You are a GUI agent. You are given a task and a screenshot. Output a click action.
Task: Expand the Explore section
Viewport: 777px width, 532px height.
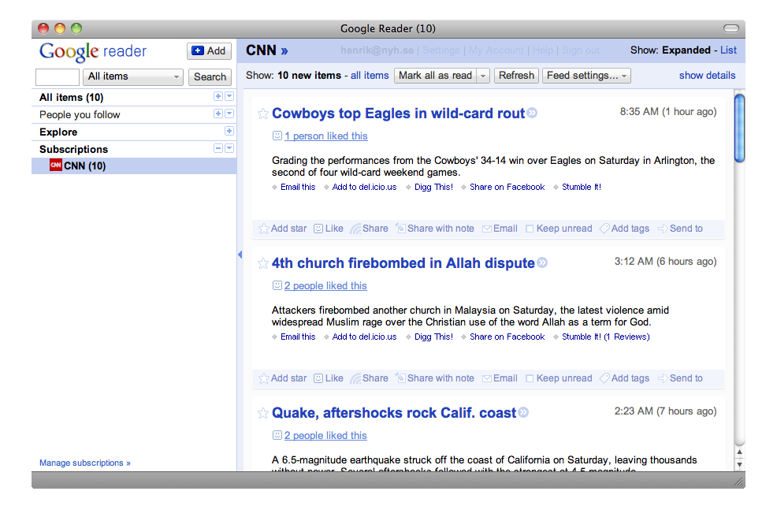tap(229, 131)
